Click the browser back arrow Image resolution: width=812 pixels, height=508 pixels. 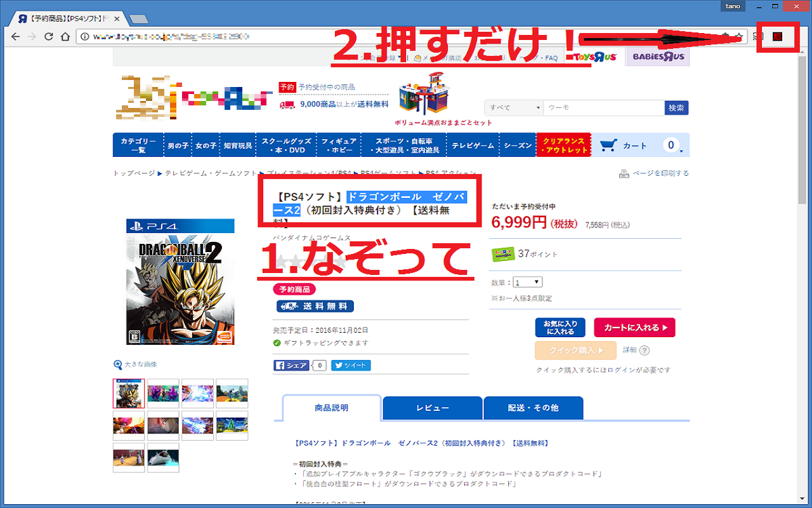pyautogui.click(x=16, y=37)
